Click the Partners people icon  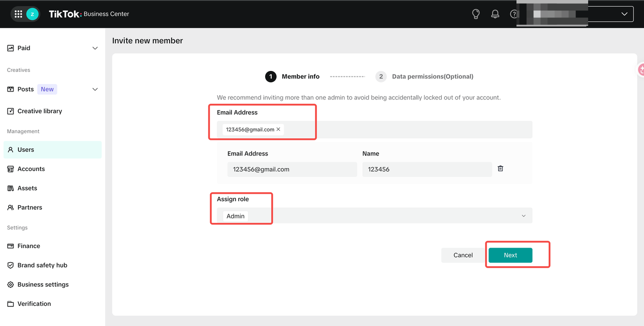tap(11, 207)
